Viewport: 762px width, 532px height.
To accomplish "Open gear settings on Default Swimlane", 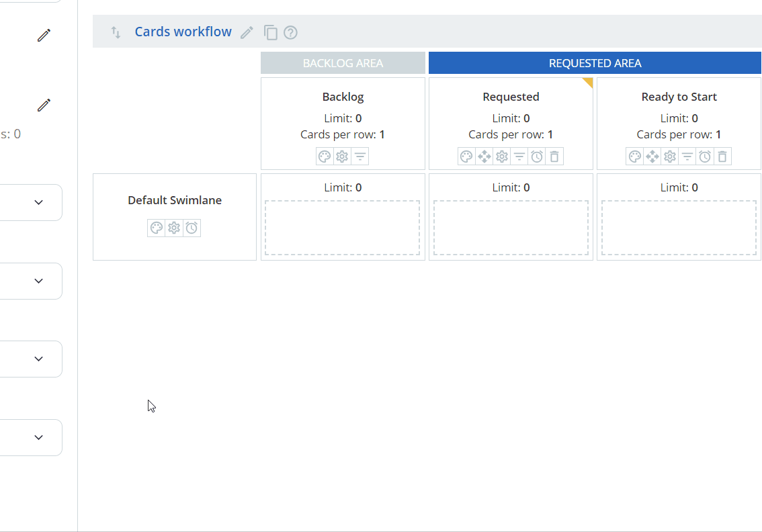I will 174,228.
